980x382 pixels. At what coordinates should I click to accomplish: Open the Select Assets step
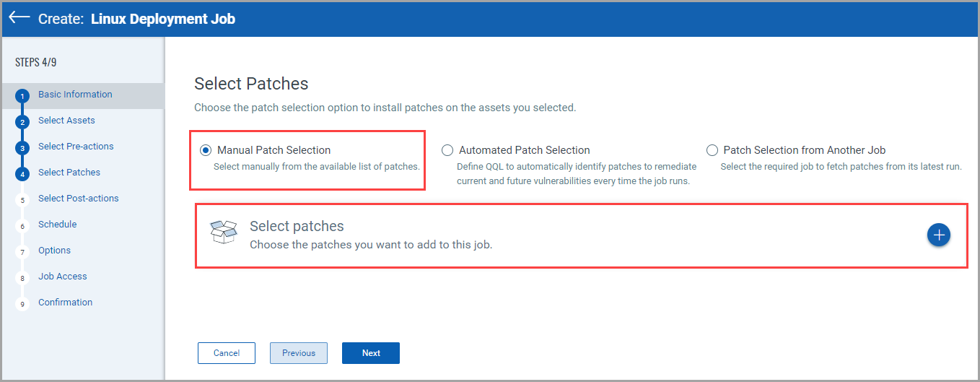coord(66,121)
